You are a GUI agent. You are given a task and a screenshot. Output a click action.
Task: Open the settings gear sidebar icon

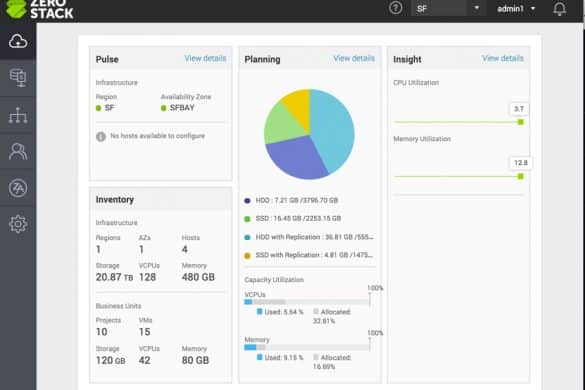pos(18,224)
